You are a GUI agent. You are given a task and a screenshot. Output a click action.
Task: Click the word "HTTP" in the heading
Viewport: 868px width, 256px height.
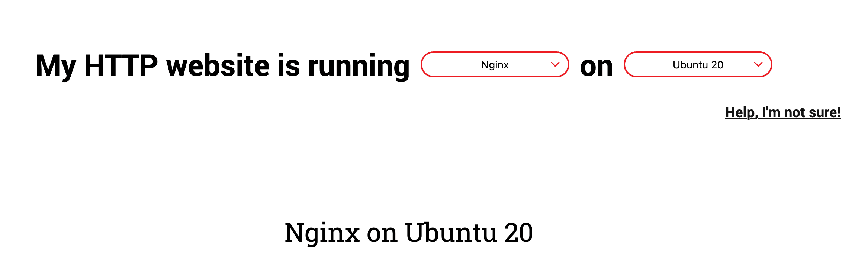[x=121, y=65]
